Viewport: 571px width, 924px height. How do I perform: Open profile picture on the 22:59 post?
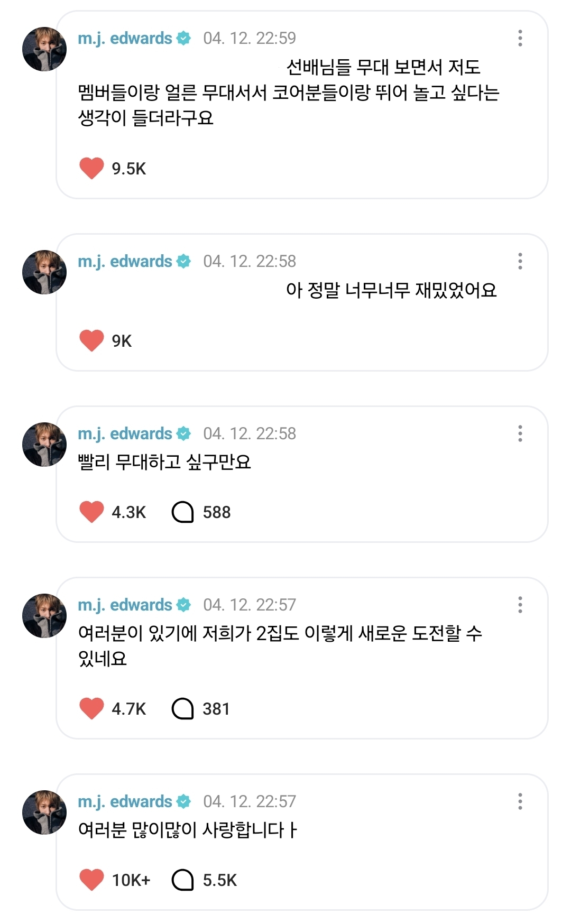(x=44, y=49)
